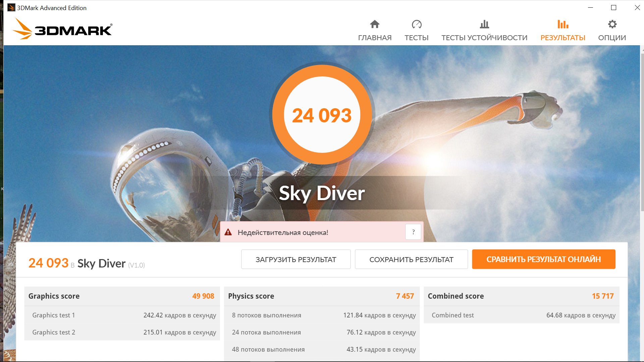644x362 pixels.
Task: Switch to the ГЛАВНАЯ tab label
Action: tap(375, 38)
